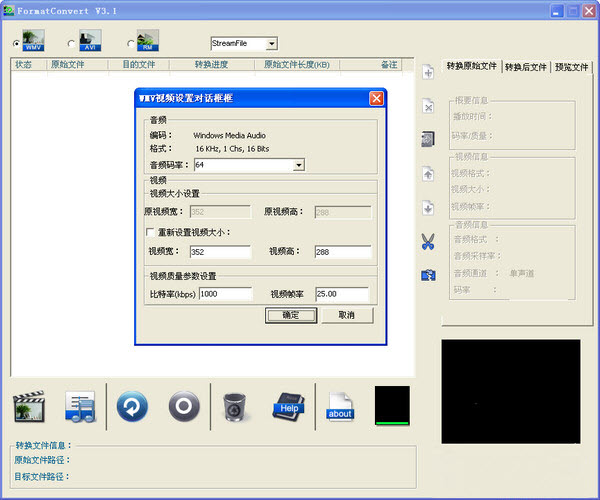The height and width of the screenshot is (500, 600).
Task: Open the StreamFile dropdown
Action: (272, 44)
